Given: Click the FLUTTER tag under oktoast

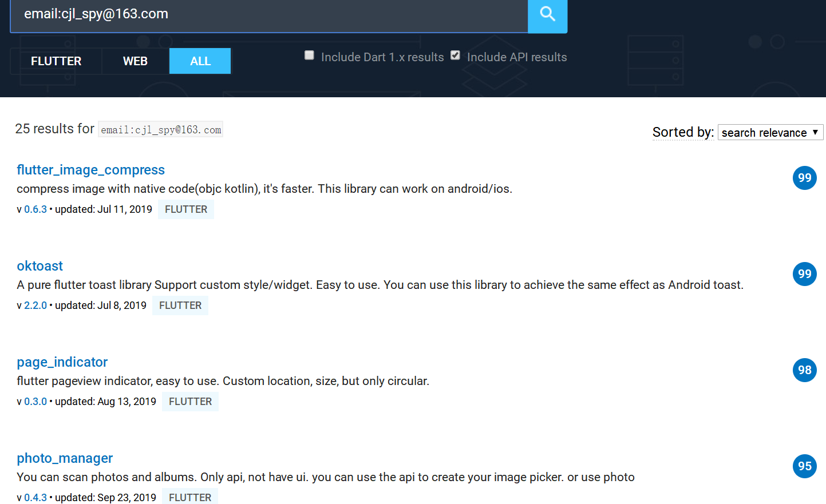Looking at the screenshot, I should click(180, 305).
